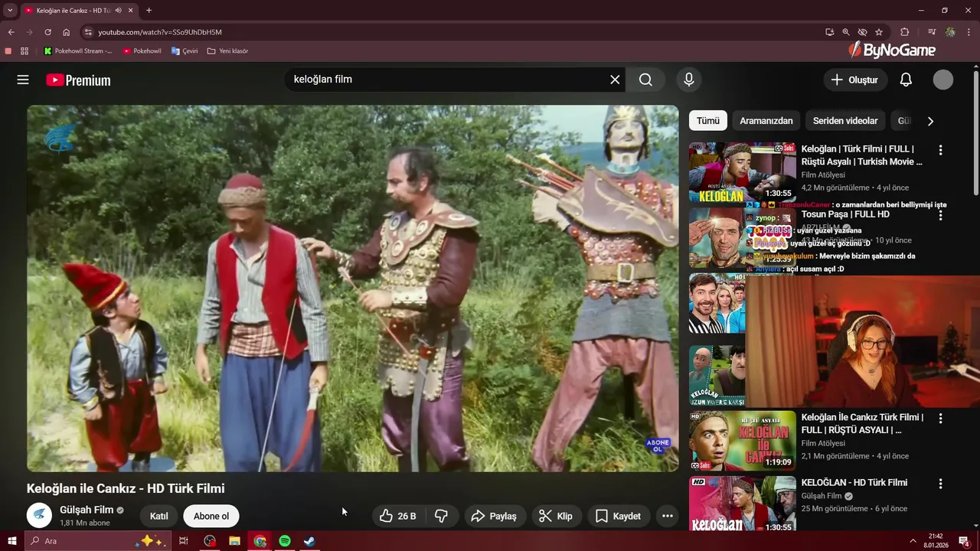
Task: Reload the page
Action: [x=47, y=32]
